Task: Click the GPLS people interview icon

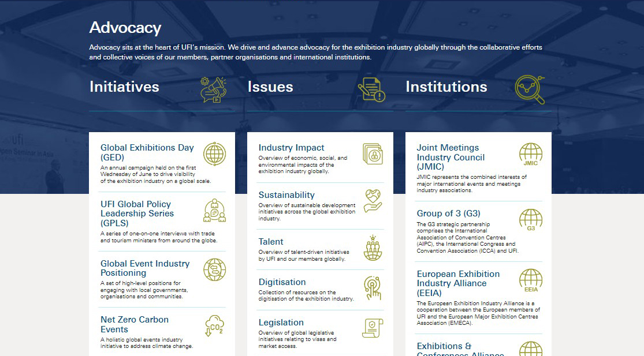Action: pos(214,211)
